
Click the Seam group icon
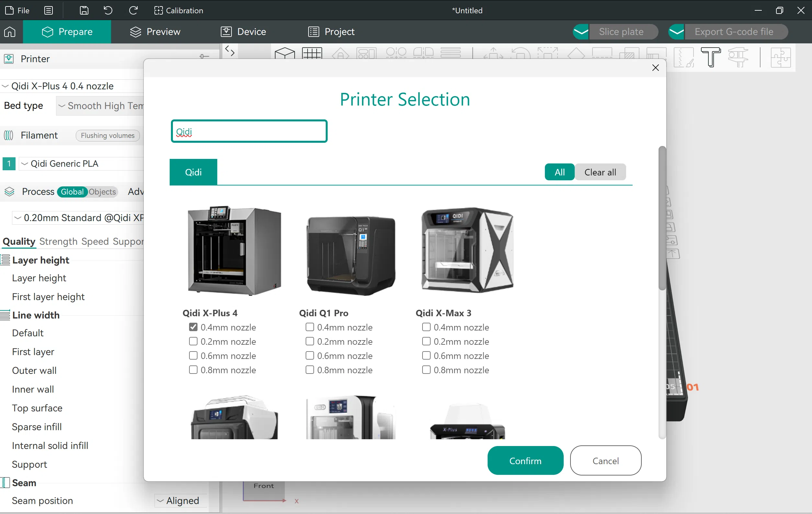(5, 483)
